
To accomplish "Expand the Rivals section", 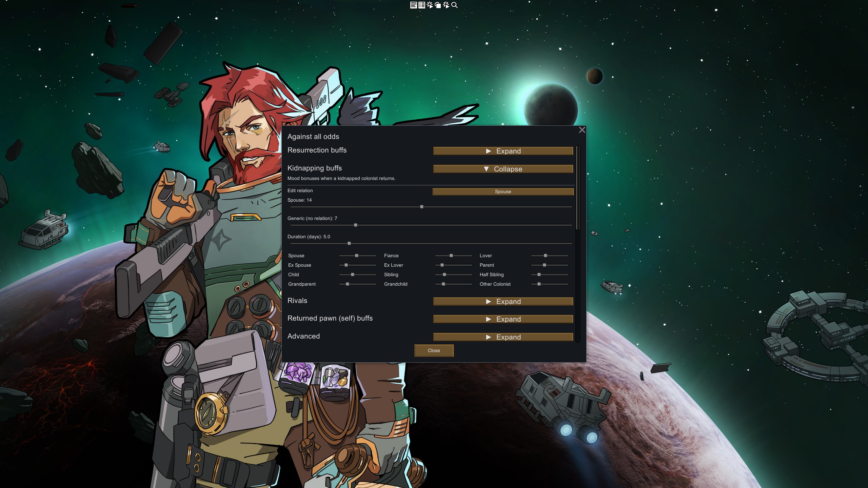I will [x=503, y=302].
